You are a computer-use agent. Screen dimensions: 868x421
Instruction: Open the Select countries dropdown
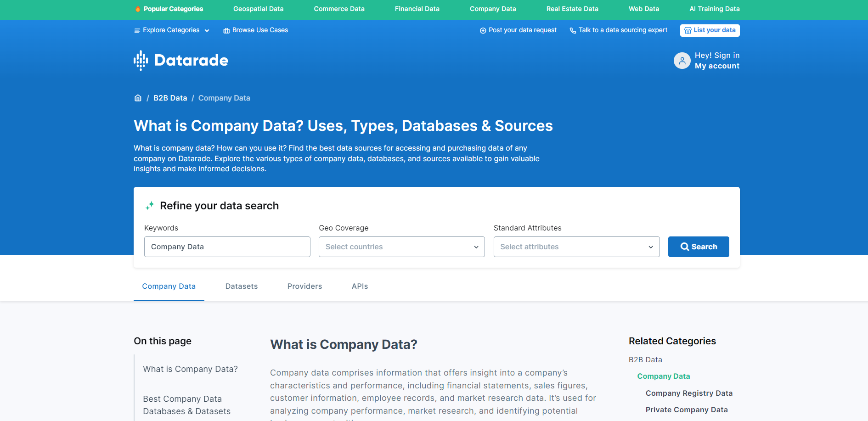[x=401, y=247]
